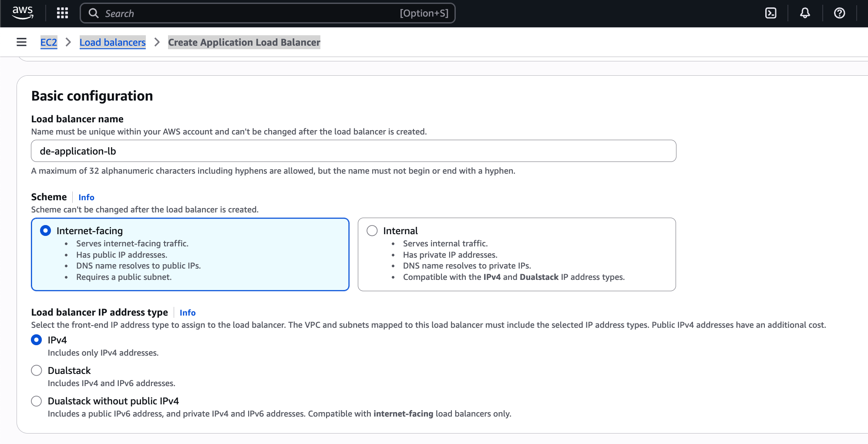Click the AWS logo home icon
Viewport: 868px width, 444px height.
pos(23,13)
